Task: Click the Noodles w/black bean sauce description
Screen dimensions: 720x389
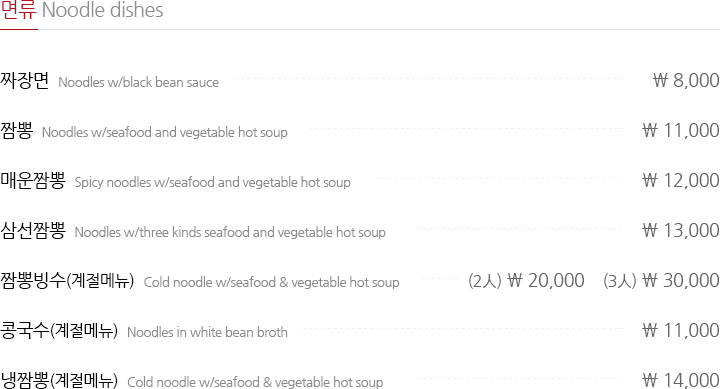Action: pos(139,82)
